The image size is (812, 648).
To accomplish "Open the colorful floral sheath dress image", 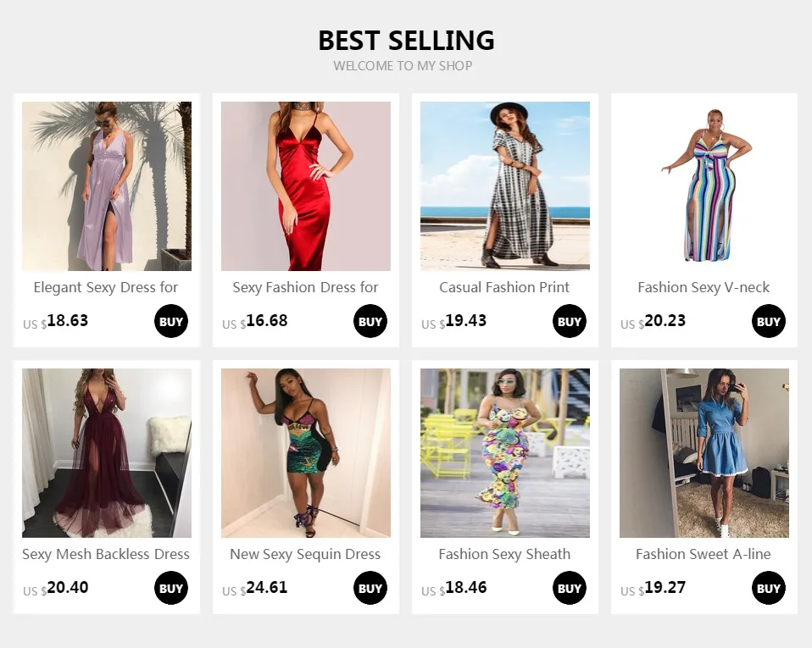I will pyautogui.click(x=505, y=453).
